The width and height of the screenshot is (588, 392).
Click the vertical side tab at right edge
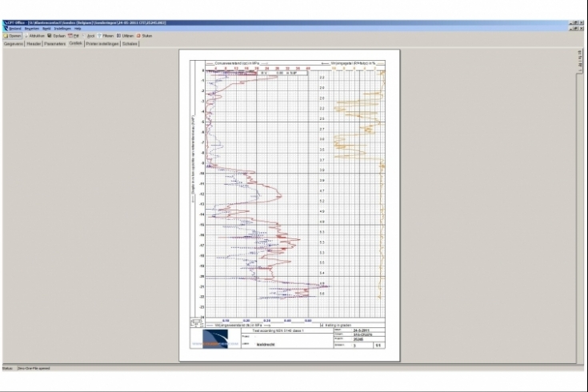(x=582, y=60)
